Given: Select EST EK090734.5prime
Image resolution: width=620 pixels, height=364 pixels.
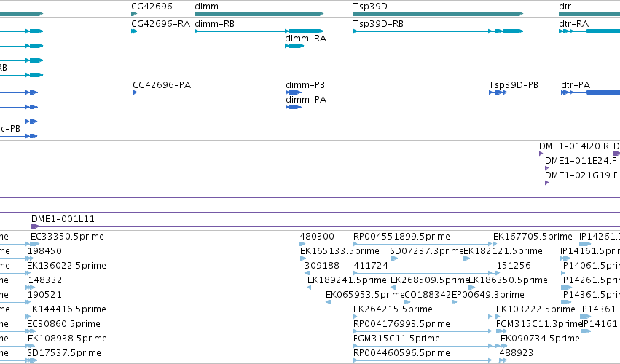Looking at the screenshot, I should point(540,339).
